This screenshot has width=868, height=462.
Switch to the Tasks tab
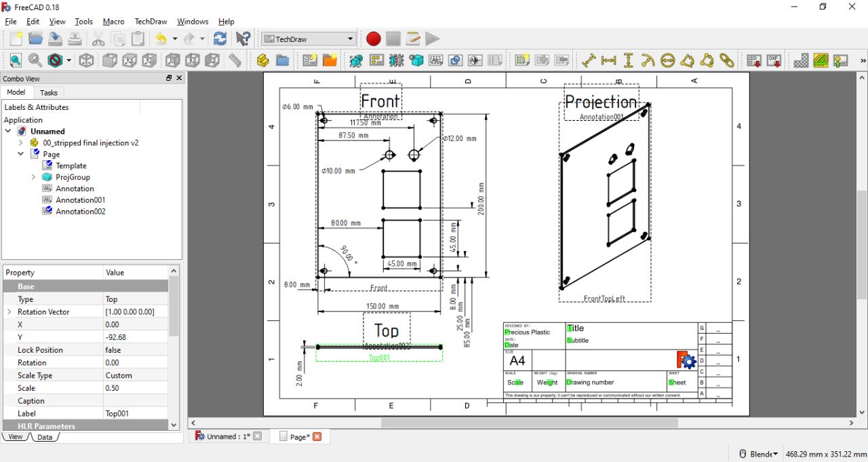point(49,92)
